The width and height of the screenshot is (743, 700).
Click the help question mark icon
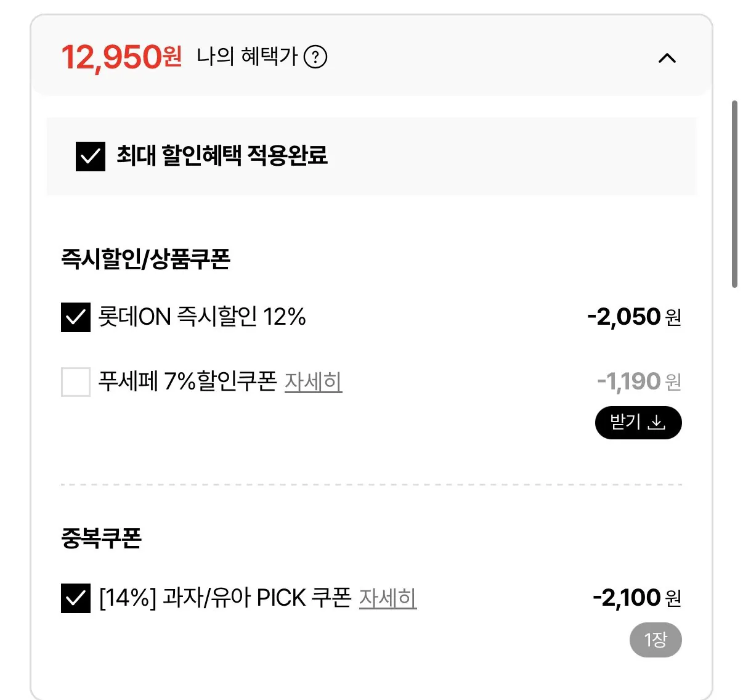point(315,57)
